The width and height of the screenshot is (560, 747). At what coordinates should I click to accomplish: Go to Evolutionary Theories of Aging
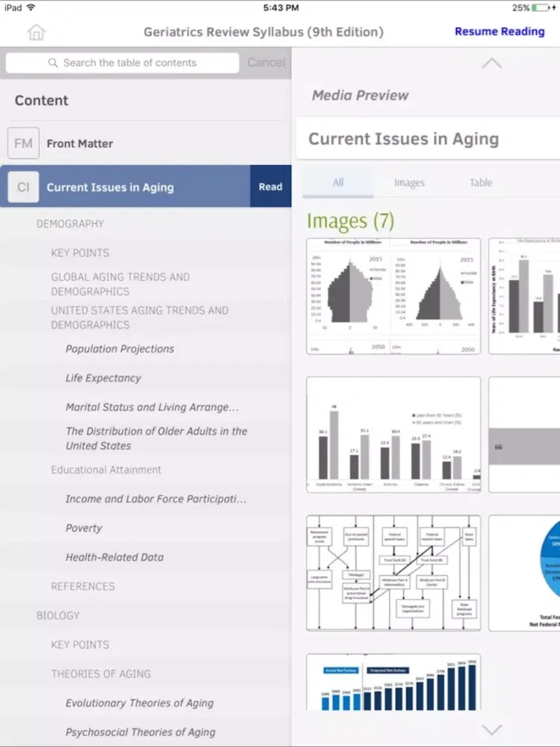click(140, 703)
